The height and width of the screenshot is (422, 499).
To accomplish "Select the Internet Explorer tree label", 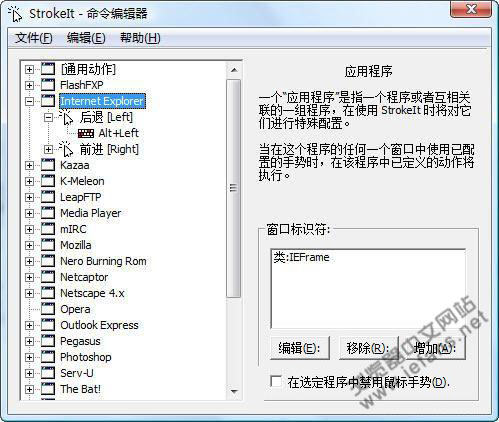I will (102, 101).
